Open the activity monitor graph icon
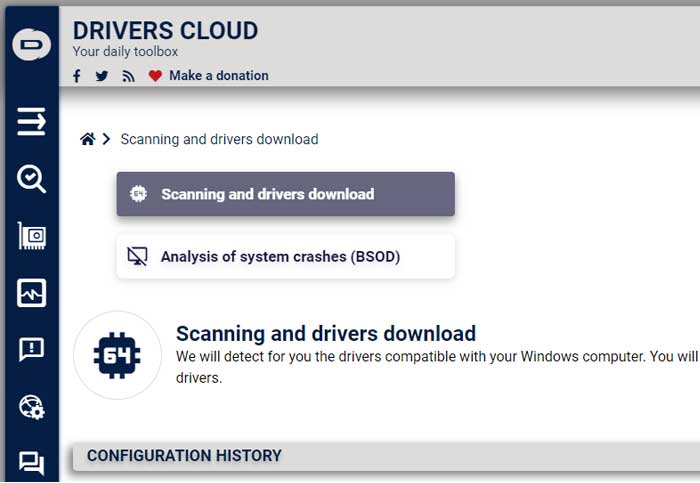 click(x=31, y=293)
